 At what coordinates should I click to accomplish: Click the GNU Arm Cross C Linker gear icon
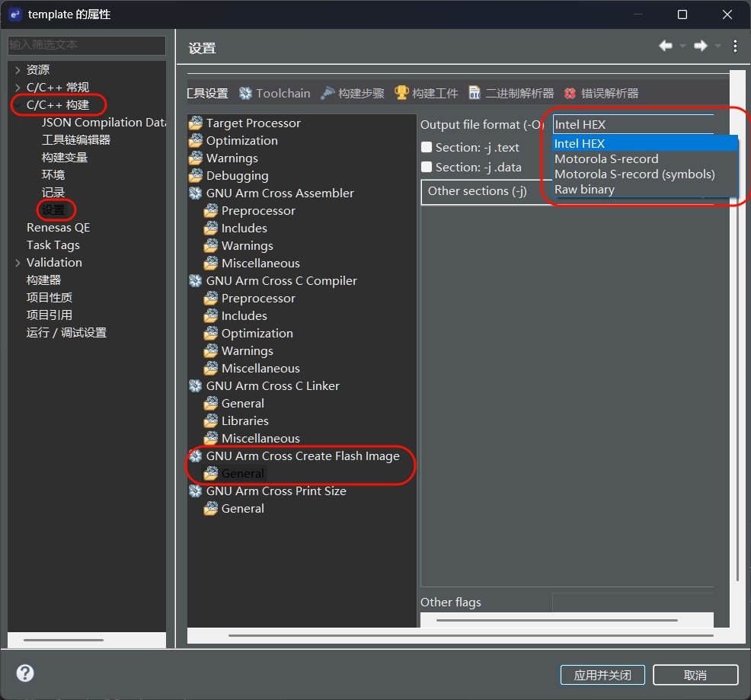pyautogui.click(x=196, y=385)
